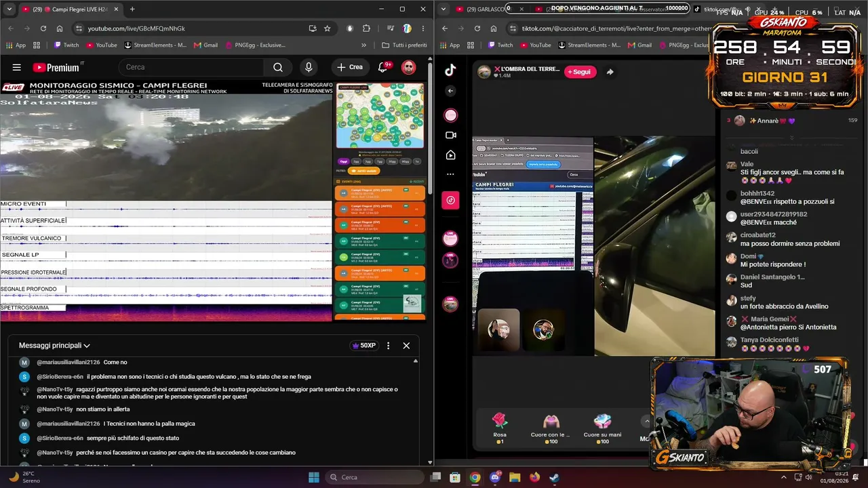The width and height of the screenshot is (868, 488).
Task: Send the Cuore con le gift
Action: [550, 428]
